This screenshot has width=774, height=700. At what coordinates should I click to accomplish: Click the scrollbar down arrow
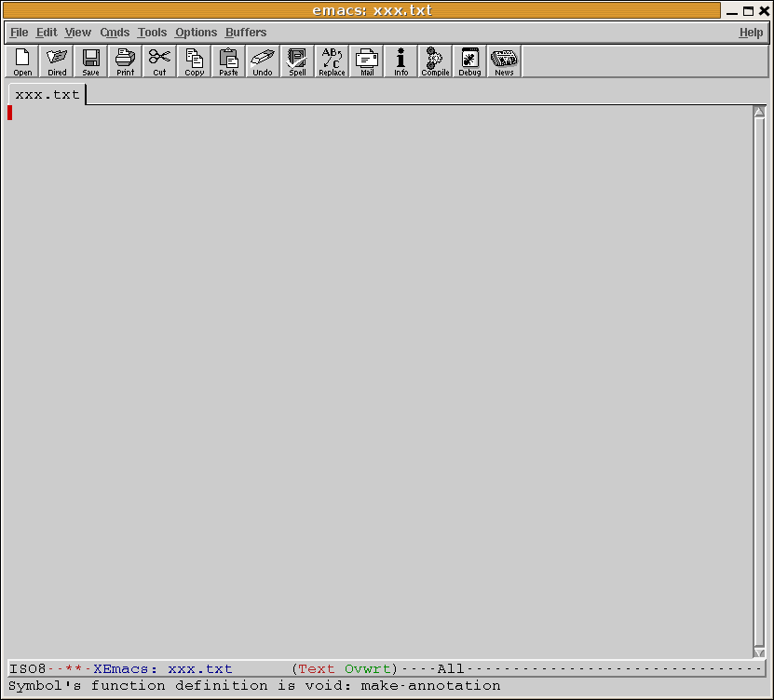pos(759,653)
